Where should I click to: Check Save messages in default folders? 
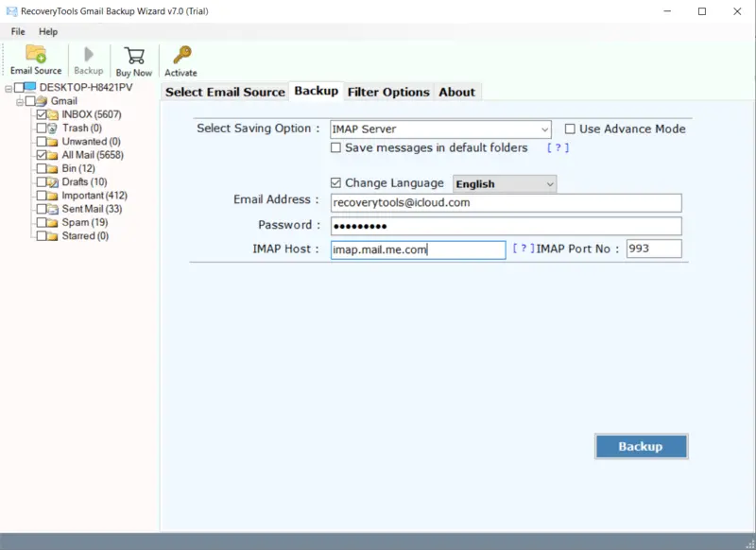pyautogui.click(x=336, y=148)
